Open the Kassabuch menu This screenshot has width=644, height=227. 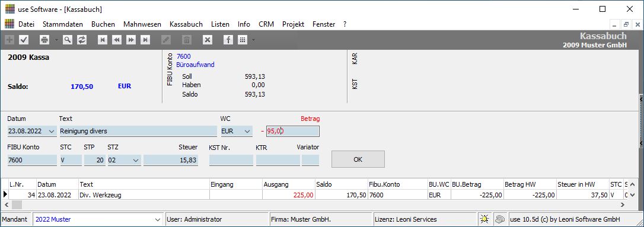pyautogui.click(x=186, y=24)
